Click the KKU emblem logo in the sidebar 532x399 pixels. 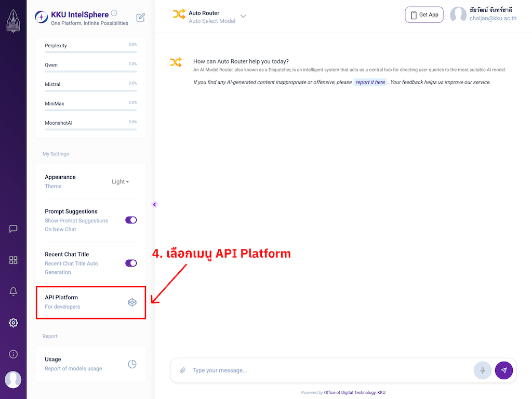point(13,21)
